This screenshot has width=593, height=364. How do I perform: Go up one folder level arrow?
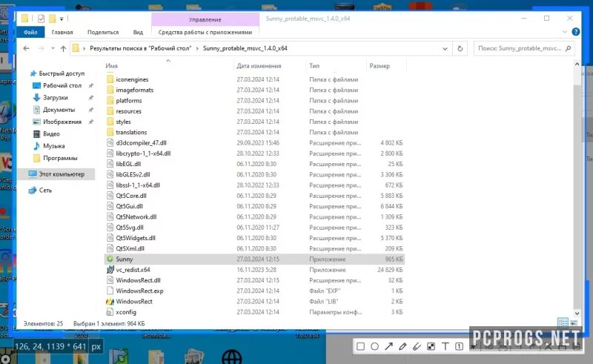point(63,48)
